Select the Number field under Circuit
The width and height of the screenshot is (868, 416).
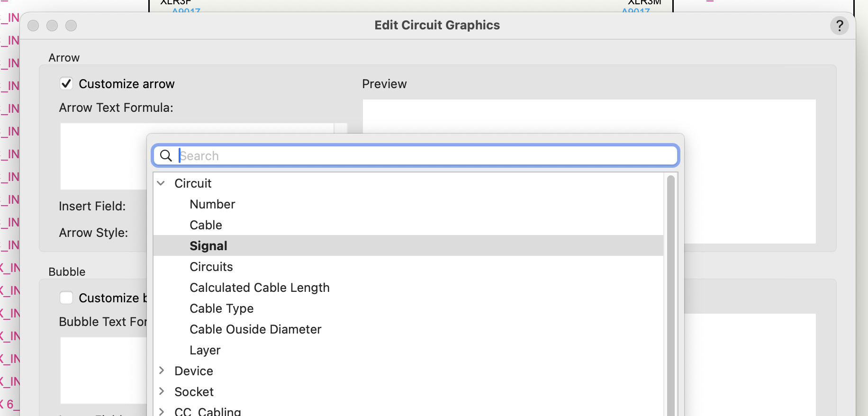212,204
